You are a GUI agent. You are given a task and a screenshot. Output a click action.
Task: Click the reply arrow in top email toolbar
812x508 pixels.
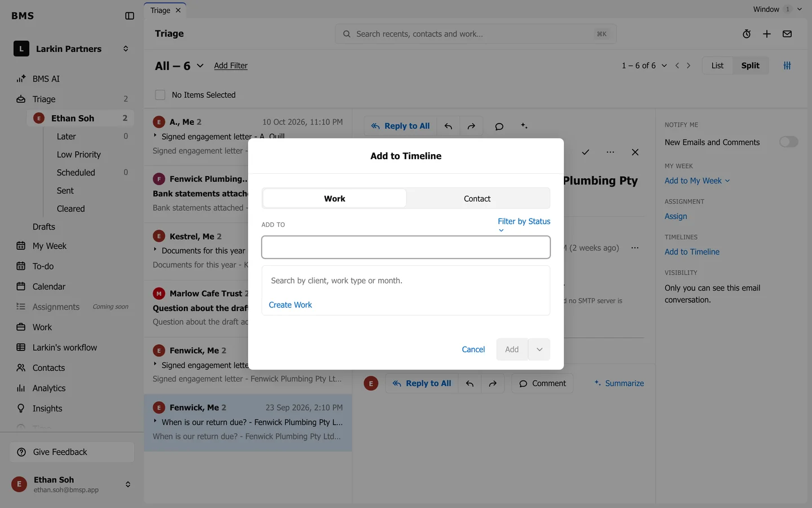448,126
